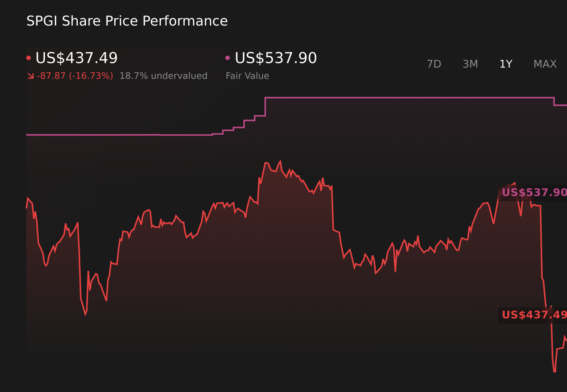Screen dimensions: 567x392
Task: Click the Fair Value label
Action: pos(247,76)
